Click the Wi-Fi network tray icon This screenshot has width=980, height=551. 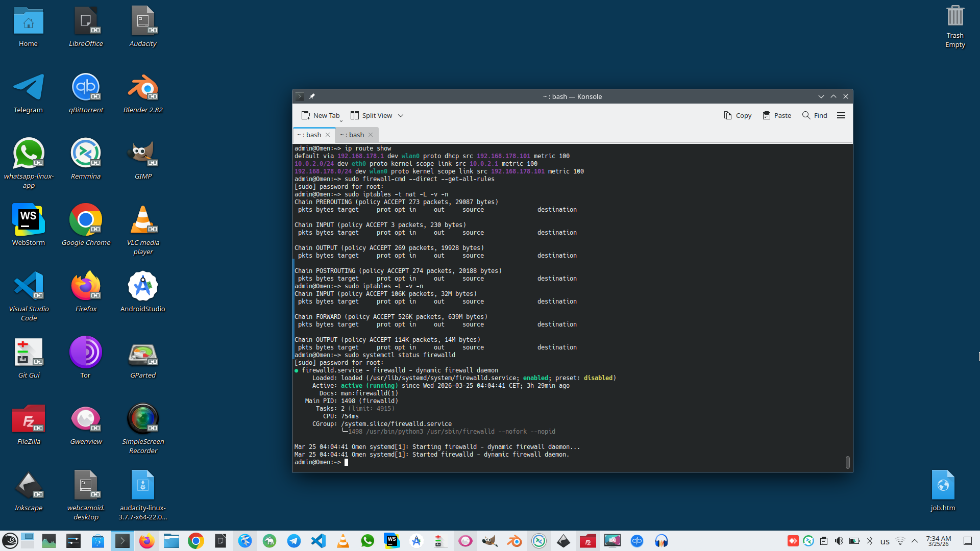[x=900, y=541]
